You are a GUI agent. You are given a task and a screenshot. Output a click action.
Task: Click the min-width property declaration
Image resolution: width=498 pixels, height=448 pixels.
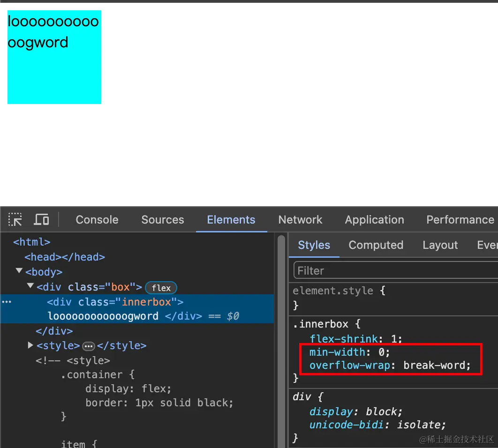(x=349, y=352)
